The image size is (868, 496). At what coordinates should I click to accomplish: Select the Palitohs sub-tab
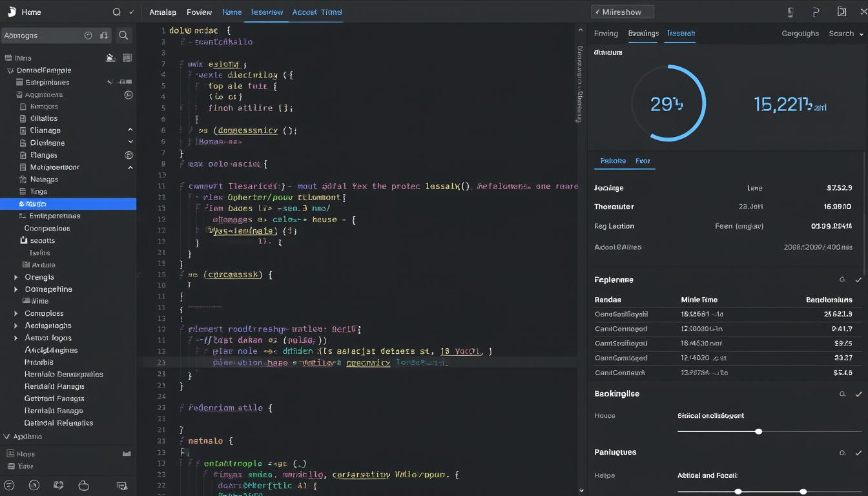click(x=613, y=161)
